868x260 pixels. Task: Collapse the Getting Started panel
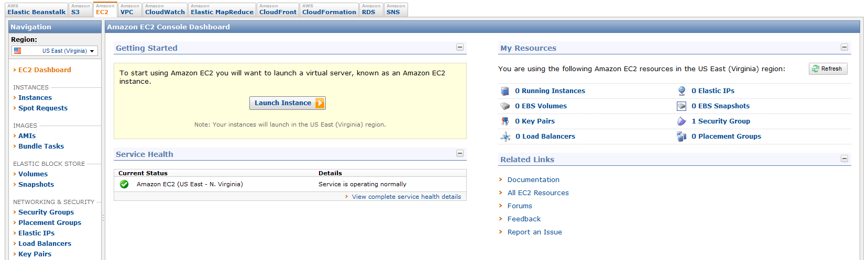coord(460,47)
